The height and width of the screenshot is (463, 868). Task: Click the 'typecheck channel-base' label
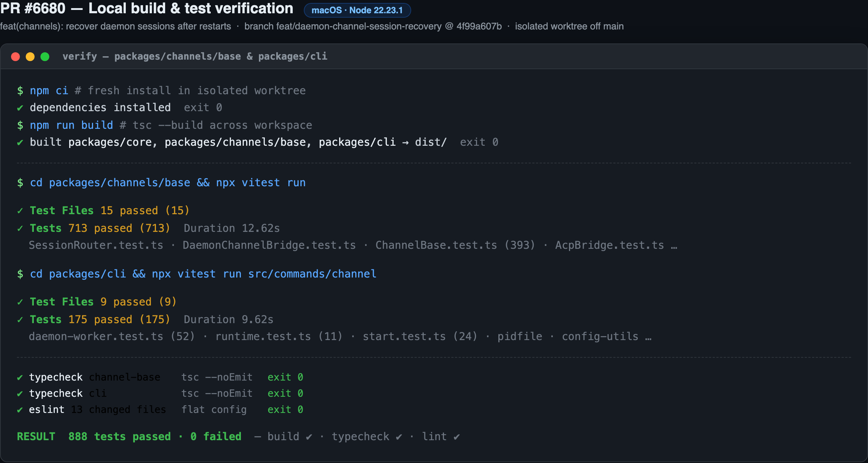pyautogui.click(x=95, y=377)
